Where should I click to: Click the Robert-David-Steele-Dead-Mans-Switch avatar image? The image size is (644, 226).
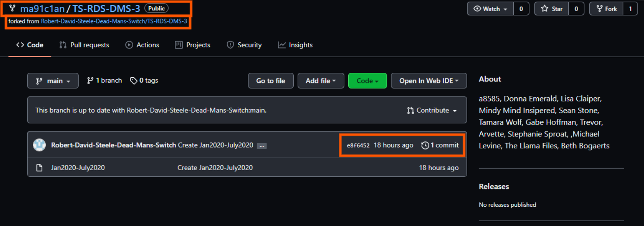[x=39, y=145]
